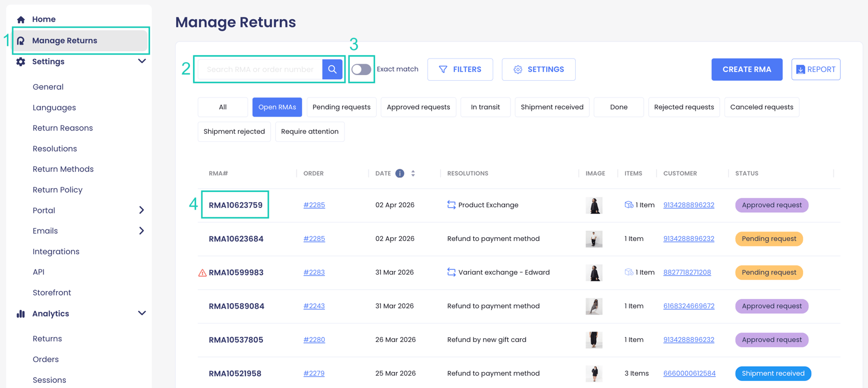This screenshot has height=388, width=868.
Task: Click the box icon in the RMA10599983 row
Action: 629,272
